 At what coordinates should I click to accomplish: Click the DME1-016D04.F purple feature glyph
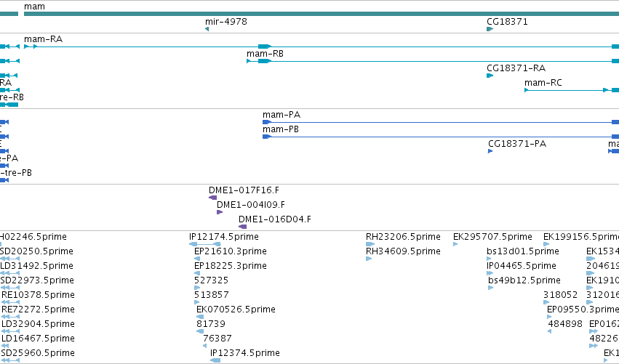click(x=243, y=227)
